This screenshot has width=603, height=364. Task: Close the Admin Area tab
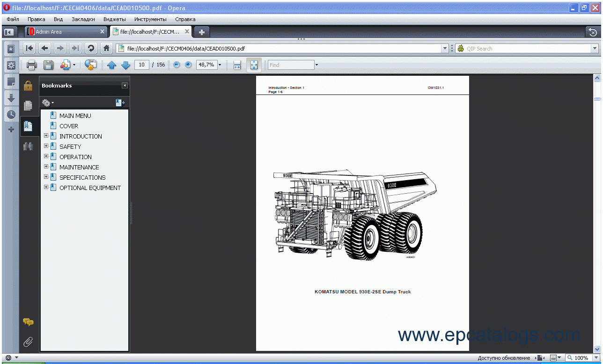pos(103,32)
